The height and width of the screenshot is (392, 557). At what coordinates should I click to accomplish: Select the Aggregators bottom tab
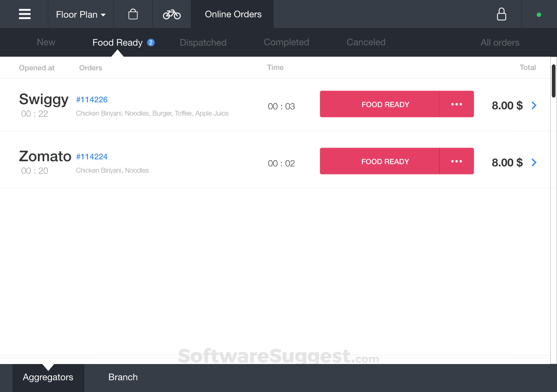[x=48, y=378]
